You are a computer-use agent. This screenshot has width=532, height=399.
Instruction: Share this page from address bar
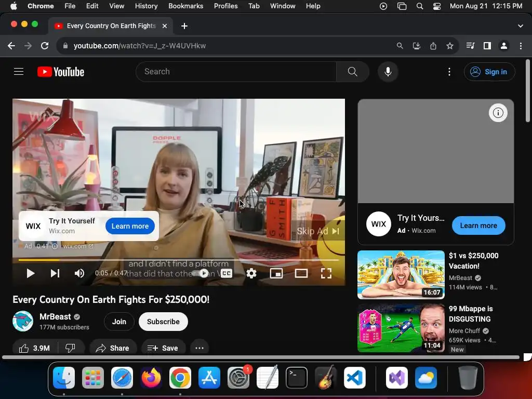[433, 46]
